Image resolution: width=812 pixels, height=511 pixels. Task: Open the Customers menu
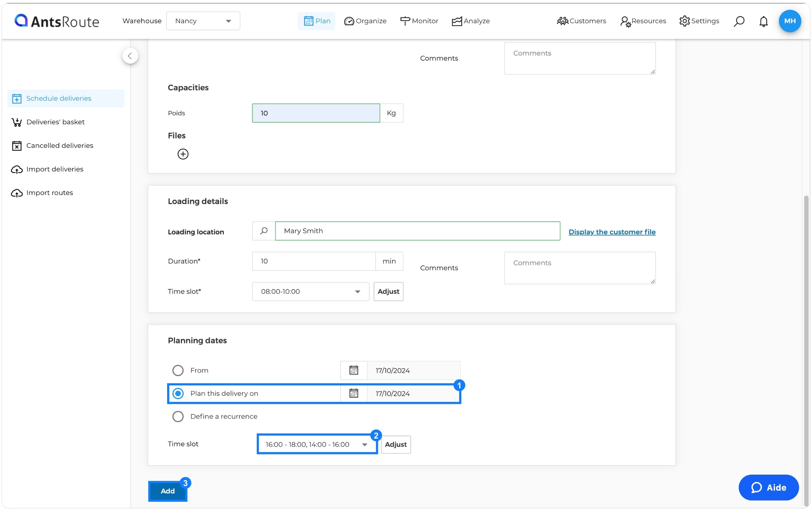click(x=581, y=21)
